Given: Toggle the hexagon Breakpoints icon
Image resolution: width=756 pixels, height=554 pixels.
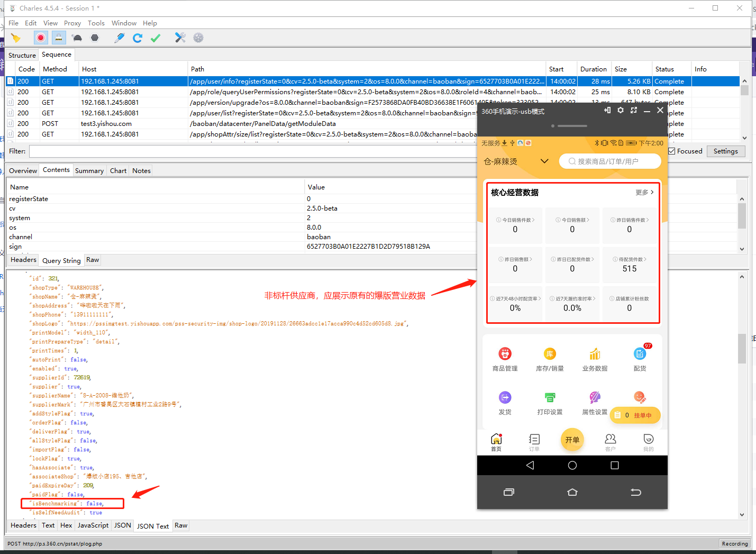Looking at the screenshot, I should click(95, 38).
